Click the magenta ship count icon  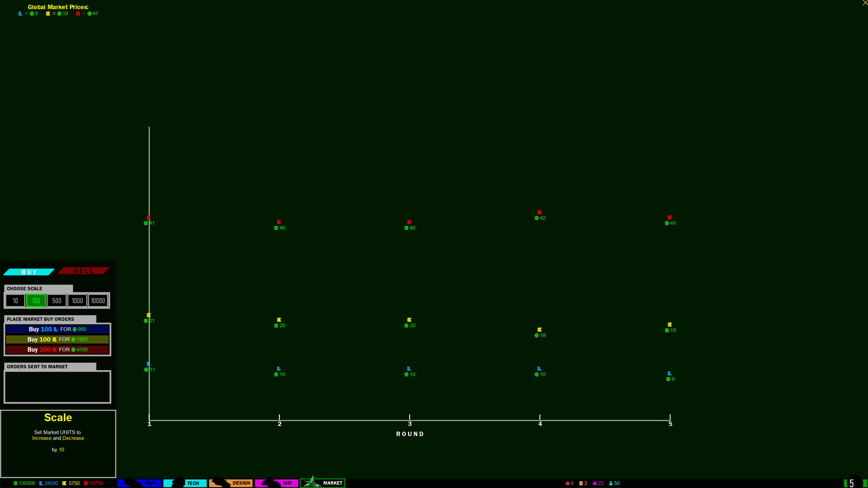click(x=595, y=483)
